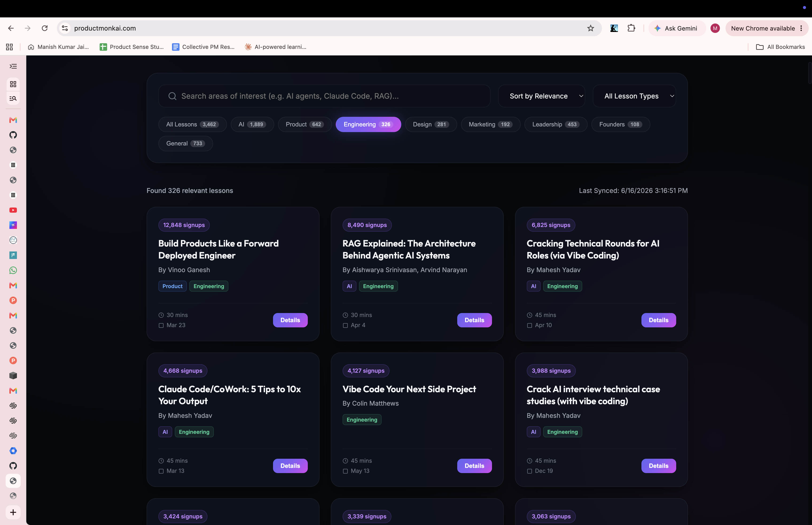
Task: Click the 'Dec 19' date on the card
Action: [544, 471]
